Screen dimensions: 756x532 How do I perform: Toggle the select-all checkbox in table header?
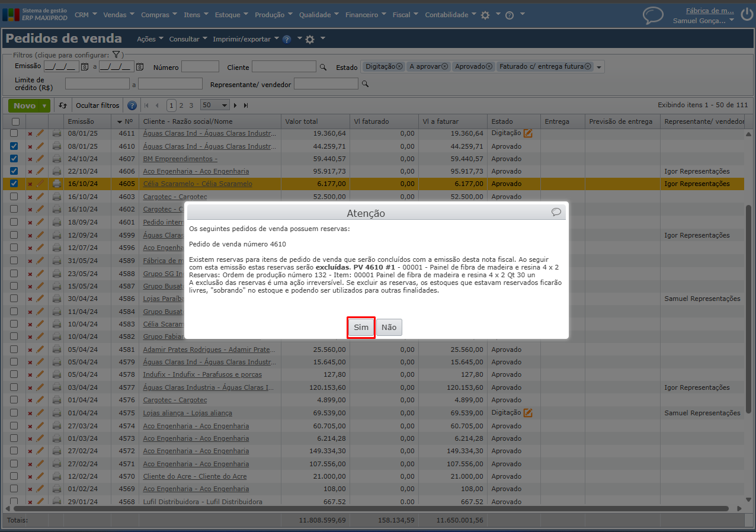point(15,121)
